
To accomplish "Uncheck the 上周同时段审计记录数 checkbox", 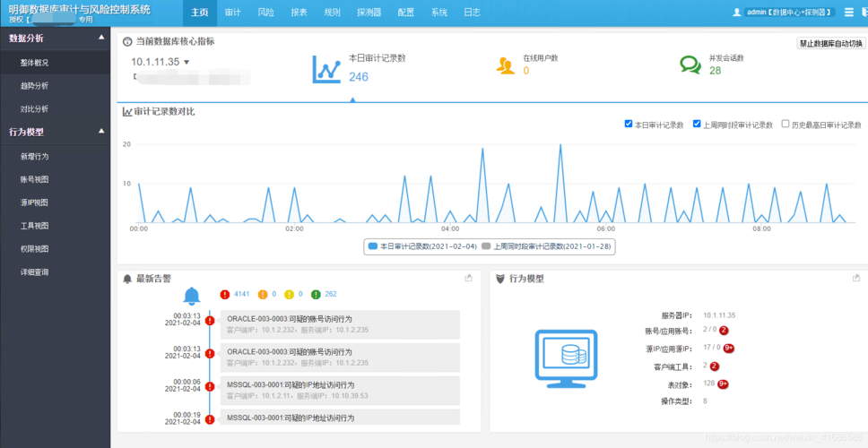I will [697, 124].
